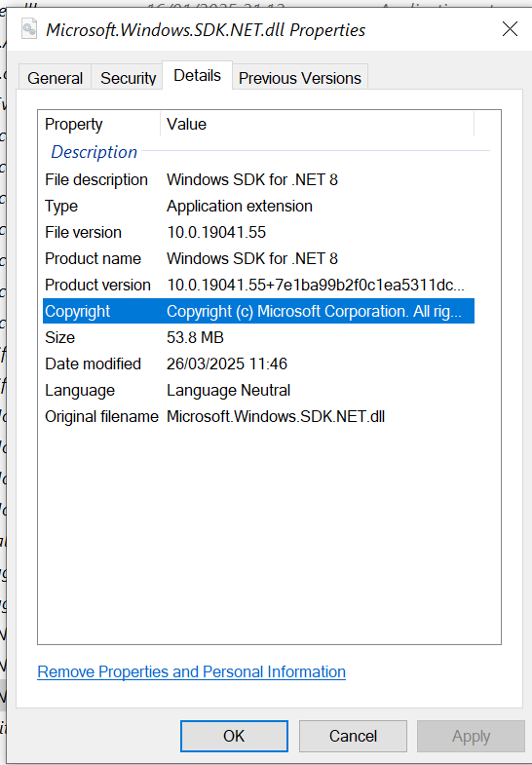This screenshot has width=532, height=765.
Task: Select the Description group heading
Action: coord(95,152)
